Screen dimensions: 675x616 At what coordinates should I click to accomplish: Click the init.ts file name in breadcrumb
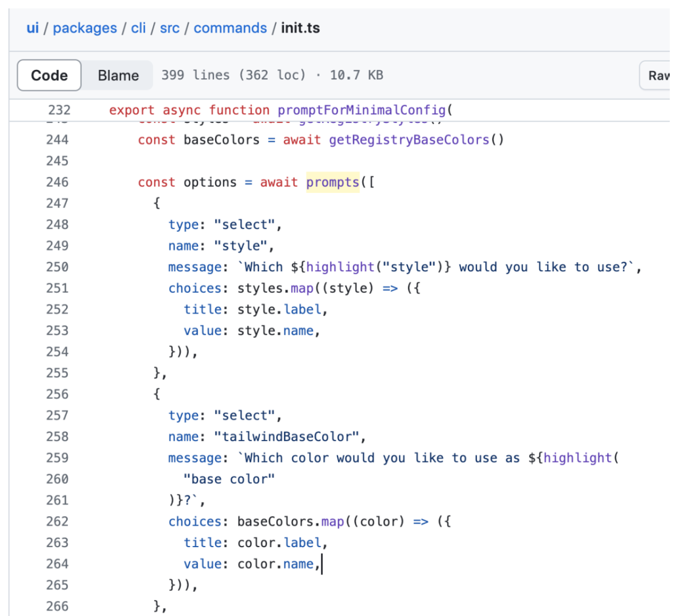click(300, 28)
